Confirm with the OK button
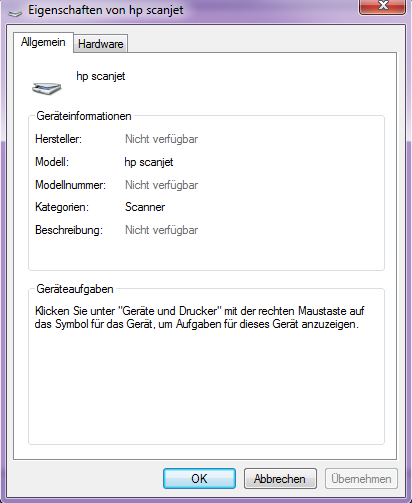412x503 pixels. coord(199,479)
